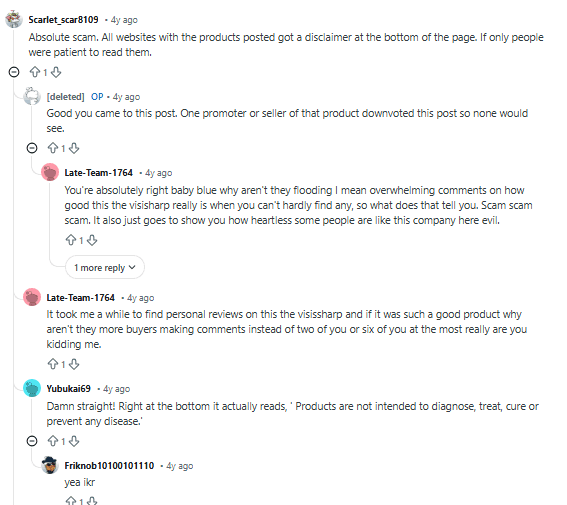Downvote Late-Team-1764's personal reviews comment
Screen dimensions: 567x505
click(x=74, y=364)
